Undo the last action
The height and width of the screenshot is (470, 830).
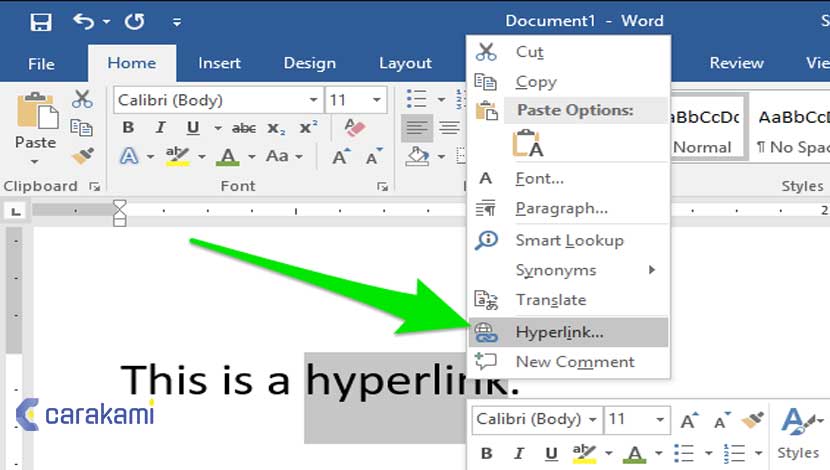pyautogui.click(x=84, y=22)
